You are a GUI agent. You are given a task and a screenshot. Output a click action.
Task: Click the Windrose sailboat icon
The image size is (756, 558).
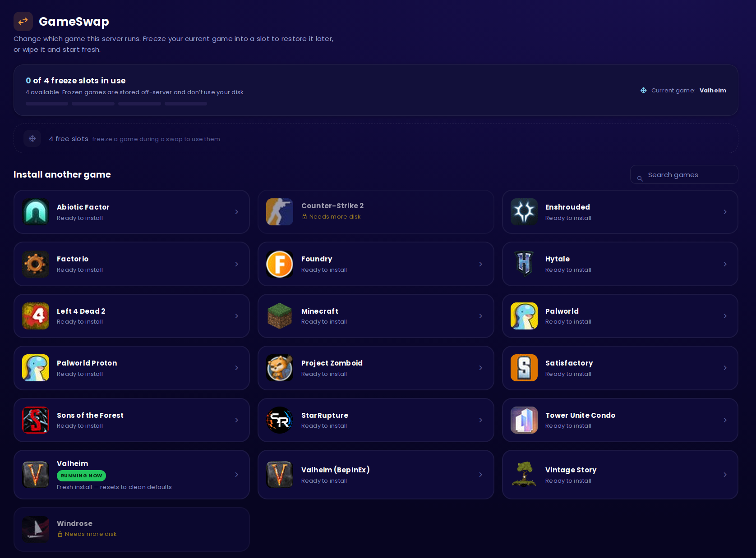36,530
